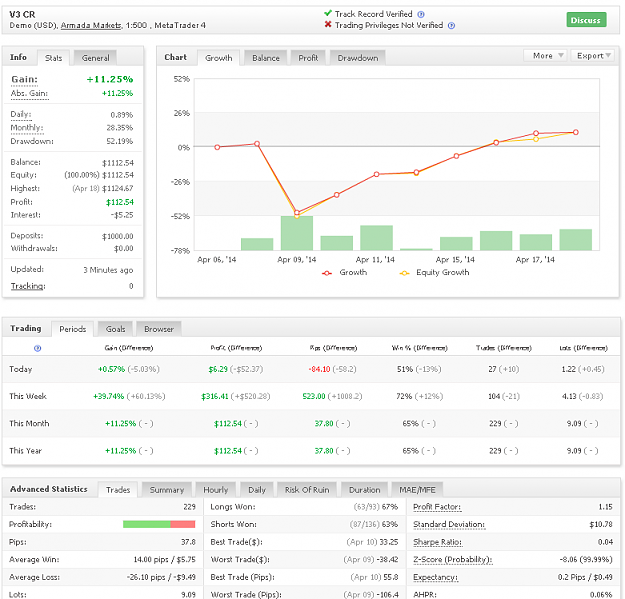The width and height of the screenshot is (625, 599).
Task: Click the red Trading Privileges cross icon
Action: (x=328, y=25)
